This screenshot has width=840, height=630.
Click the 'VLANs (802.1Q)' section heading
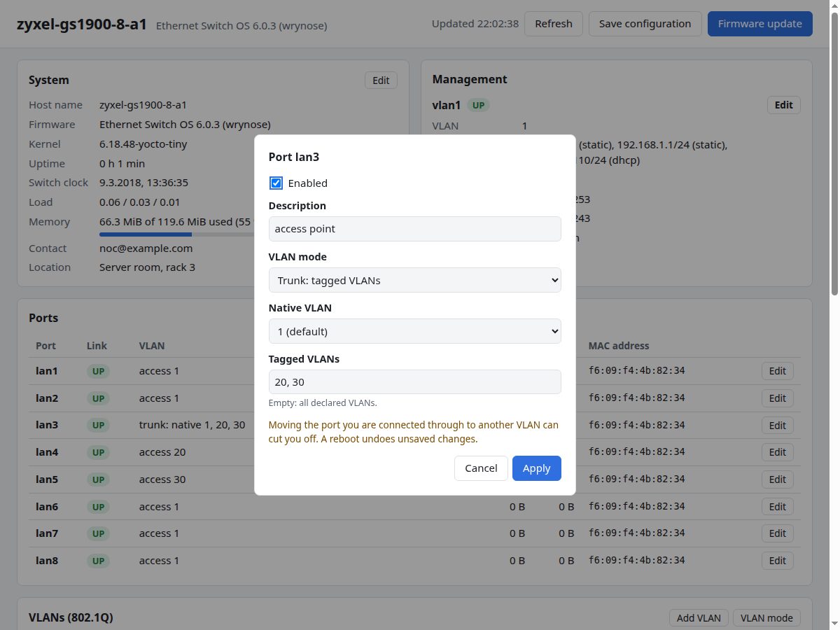click(x=71, y=617)
